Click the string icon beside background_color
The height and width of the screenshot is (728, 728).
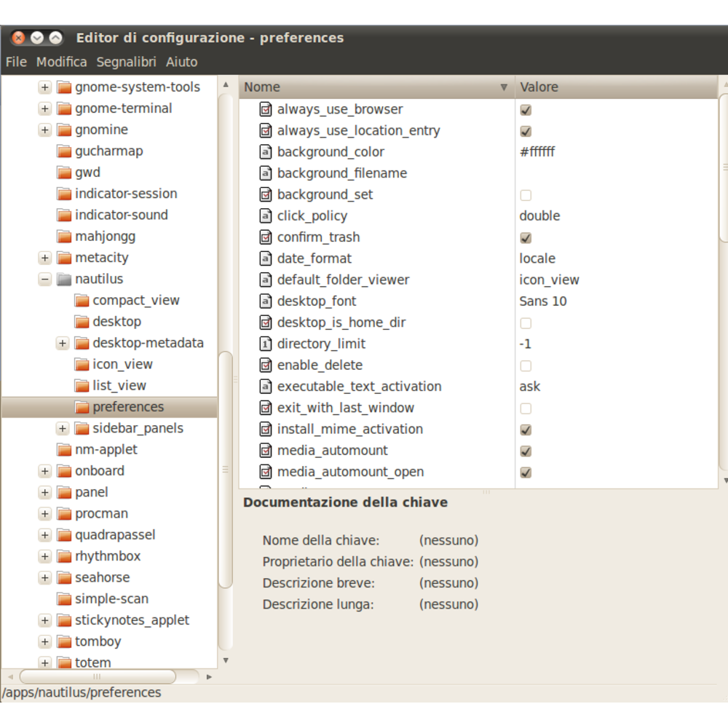266,151
